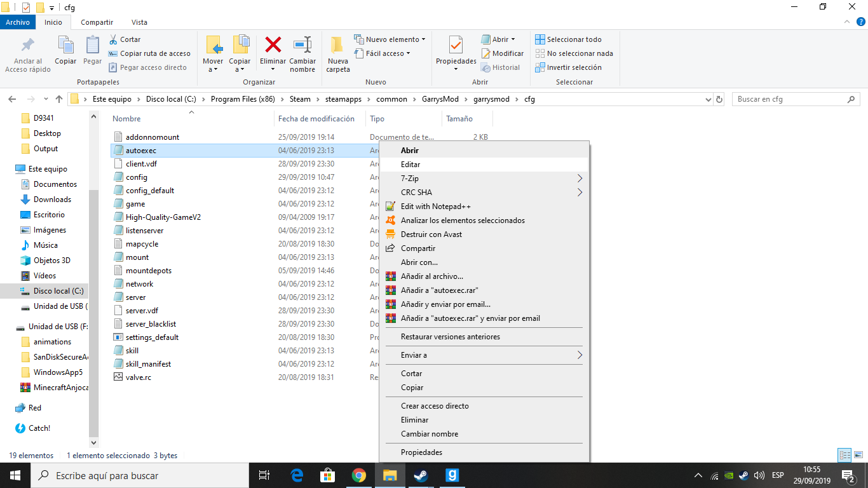Select Documentos in the navigation pane
The width and height of the screenshot is (868, 488).
point(55,184)
